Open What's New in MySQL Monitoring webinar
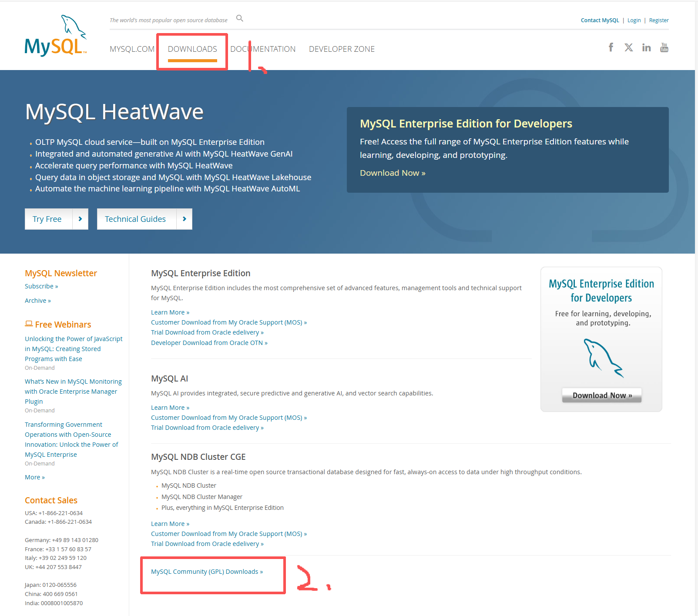 (73, 392)
